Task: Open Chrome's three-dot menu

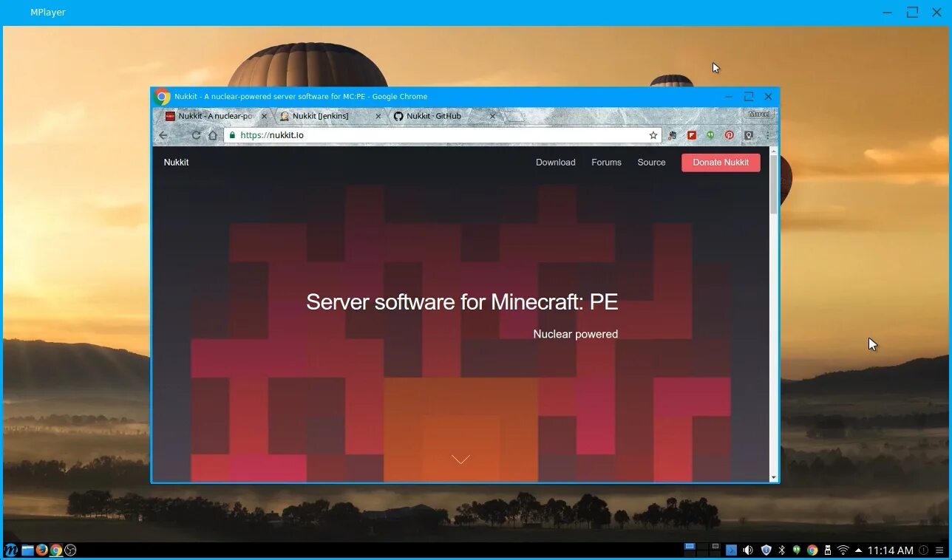Action: coord(767,135)
